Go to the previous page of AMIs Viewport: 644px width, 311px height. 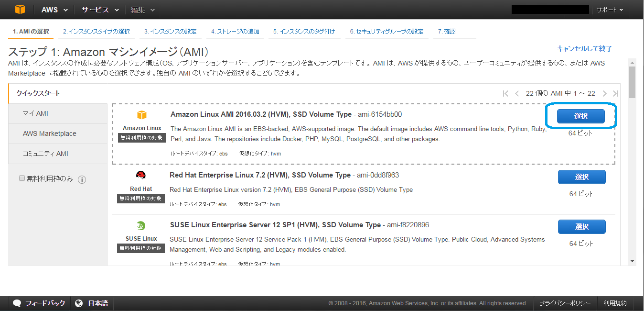pos(517,93)
